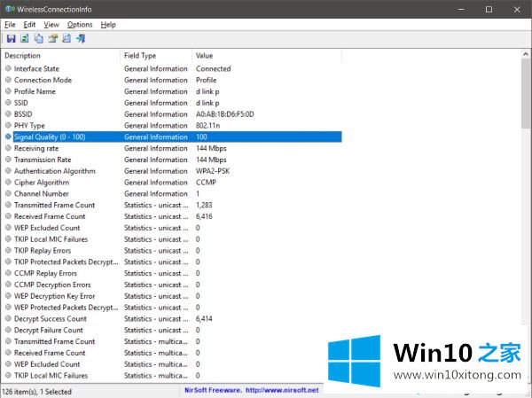This screenshot has width=532, height=398.
Task: Select the 'TKIP Protected Packets Decrypt...' row
Action: point(172,261)
